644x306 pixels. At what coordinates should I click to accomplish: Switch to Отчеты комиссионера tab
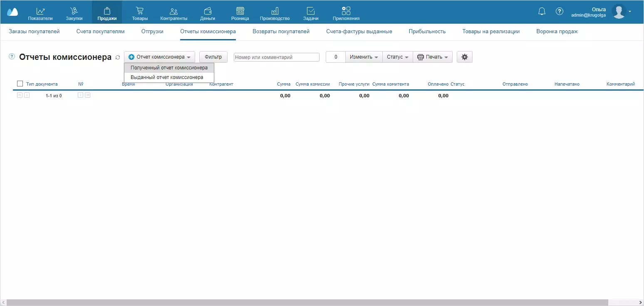coord(208,32)
